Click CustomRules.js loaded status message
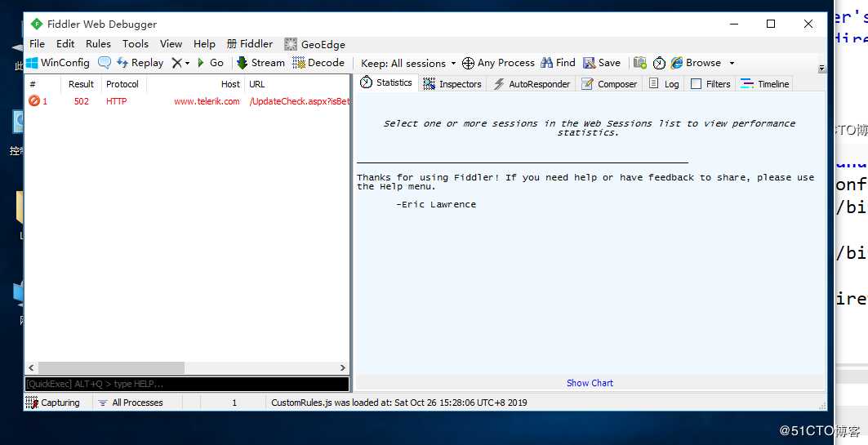This screenshot has width=868, height=445. [398, 403]
